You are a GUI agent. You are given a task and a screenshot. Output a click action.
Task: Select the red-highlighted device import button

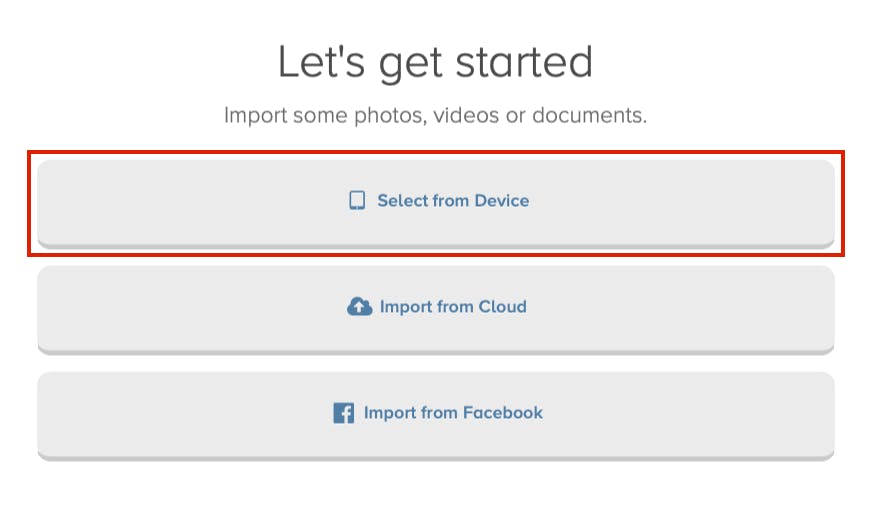(436, 204)
